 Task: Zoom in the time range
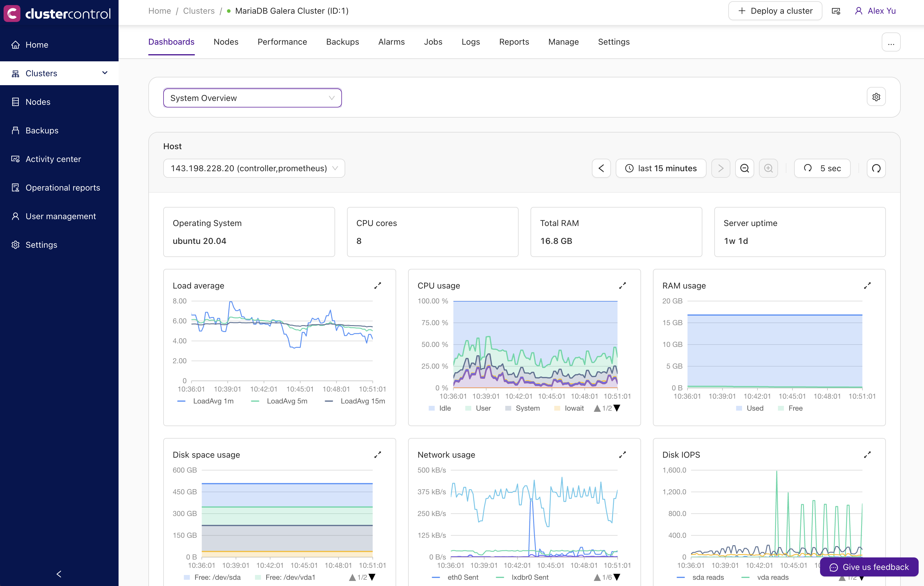[768, 168]
